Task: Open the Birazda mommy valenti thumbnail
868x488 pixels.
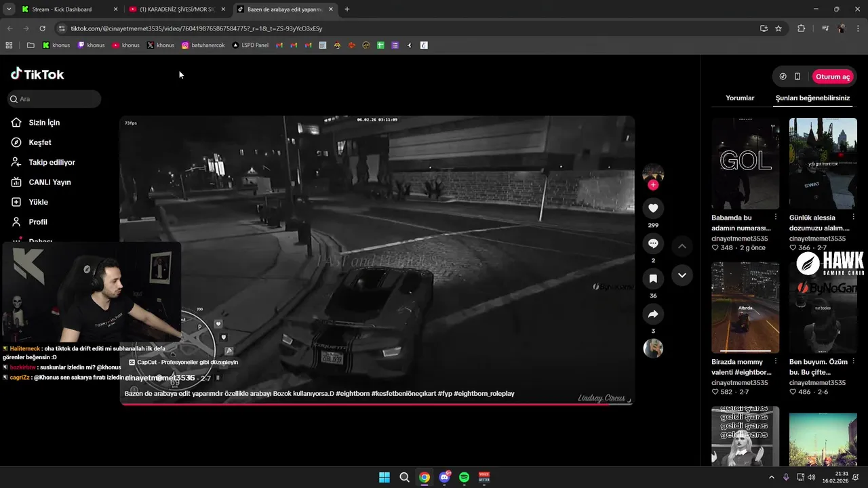Action: click(x=745, y=308)
